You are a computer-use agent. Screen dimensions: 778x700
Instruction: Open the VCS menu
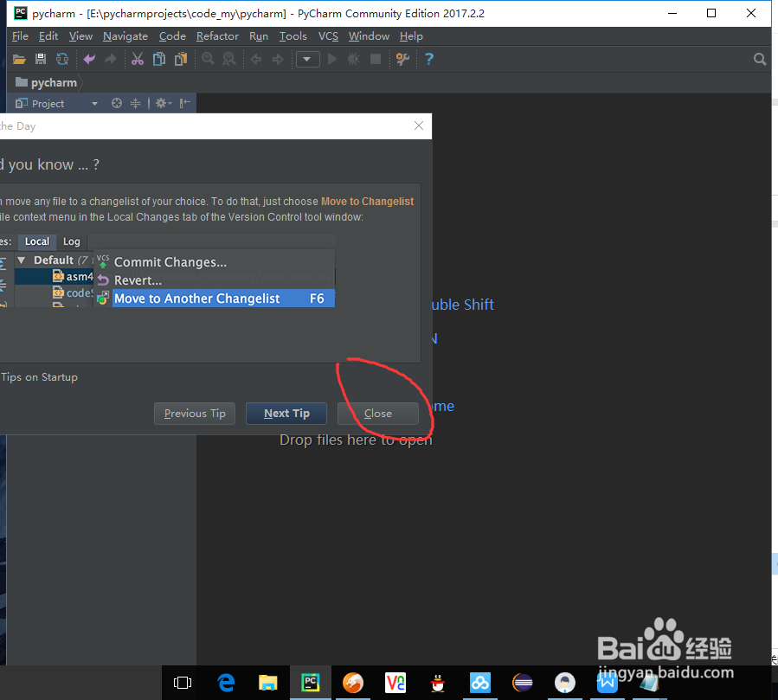(328, 36)
